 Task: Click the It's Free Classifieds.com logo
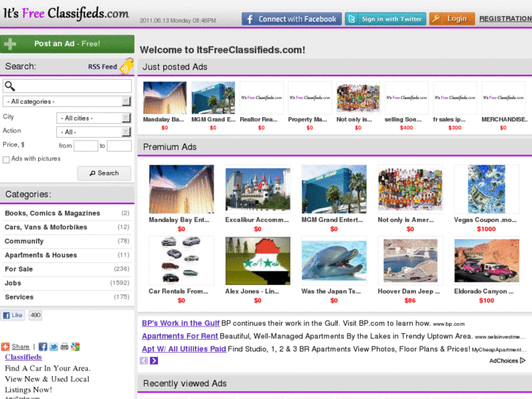coord(66,14)
